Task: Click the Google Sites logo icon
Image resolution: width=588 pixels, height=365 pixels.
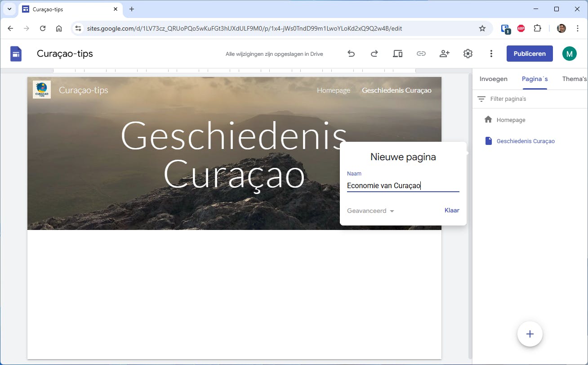Action: coord(16,54)
